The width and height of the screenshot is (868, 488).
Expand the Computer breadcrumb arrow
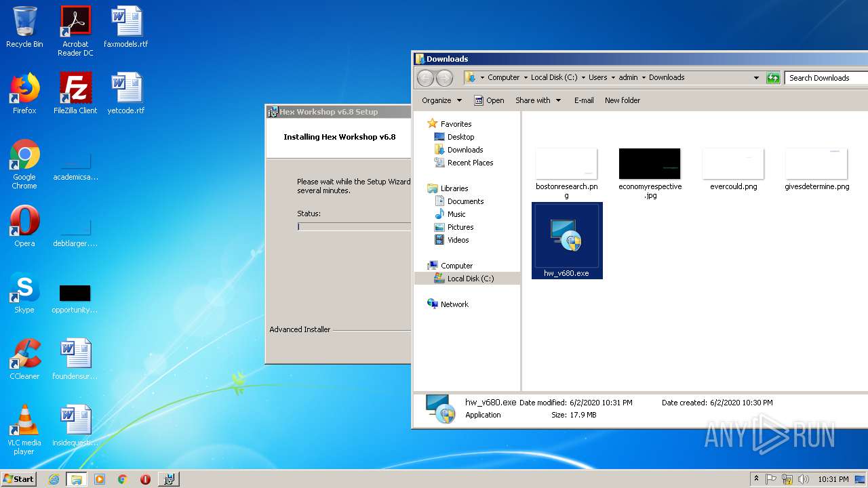[526, 78]
